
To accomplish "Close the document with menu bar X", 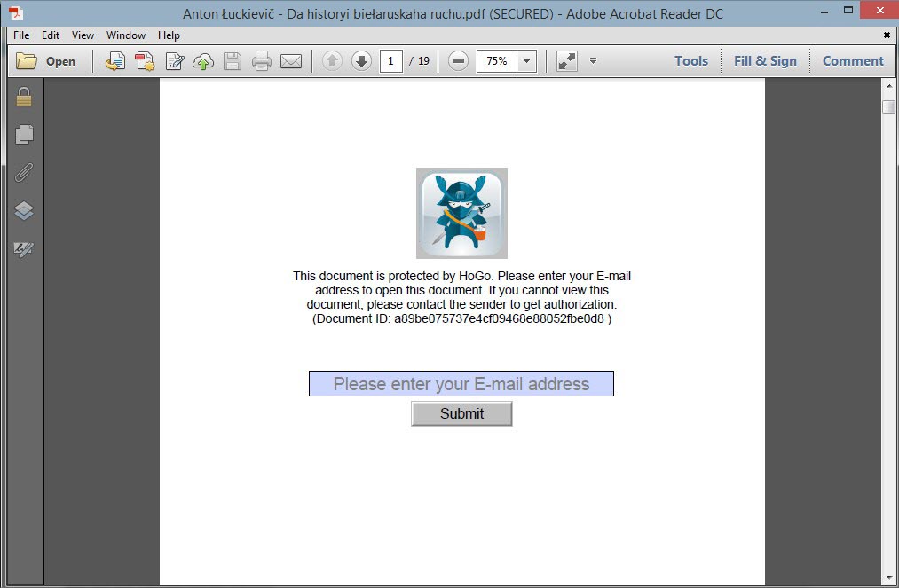I will pos(887,35).
